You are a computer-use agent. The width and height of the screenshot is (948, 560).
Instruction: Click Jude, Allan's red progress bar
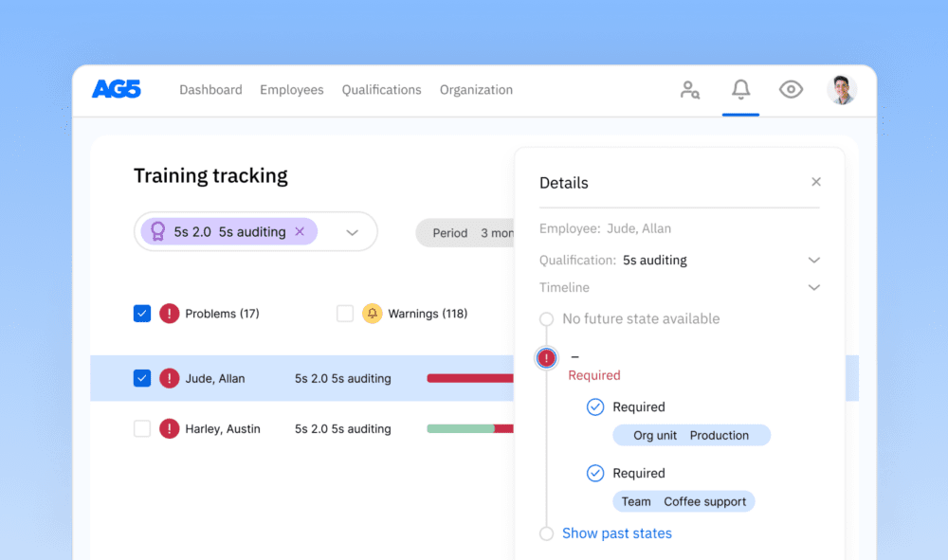coord(474,377)
